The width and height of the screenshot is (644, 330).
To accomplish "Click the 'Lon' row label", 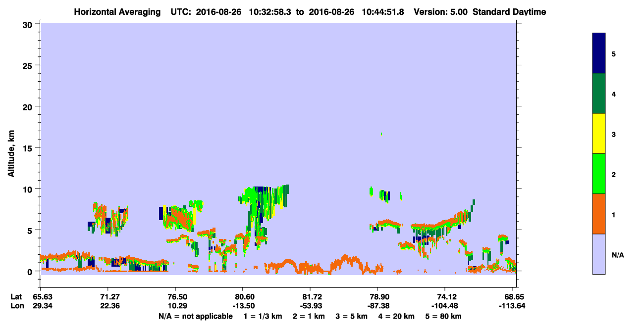I will 16,306.
